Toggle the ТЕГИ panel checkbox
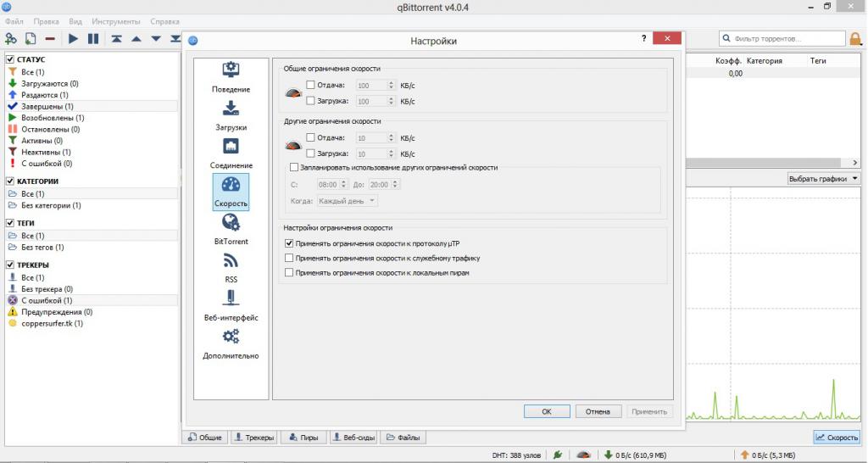 (10, 223)
